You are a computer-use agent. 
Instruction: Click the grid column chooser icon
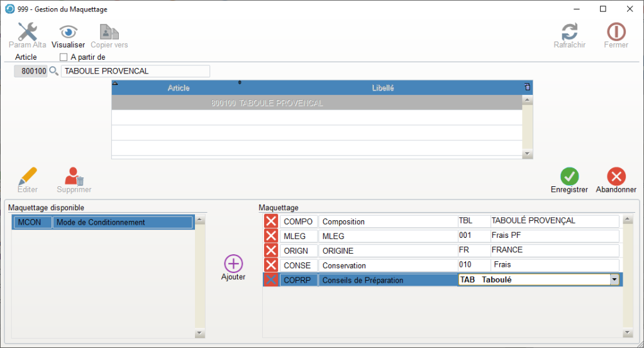[527, 87]
